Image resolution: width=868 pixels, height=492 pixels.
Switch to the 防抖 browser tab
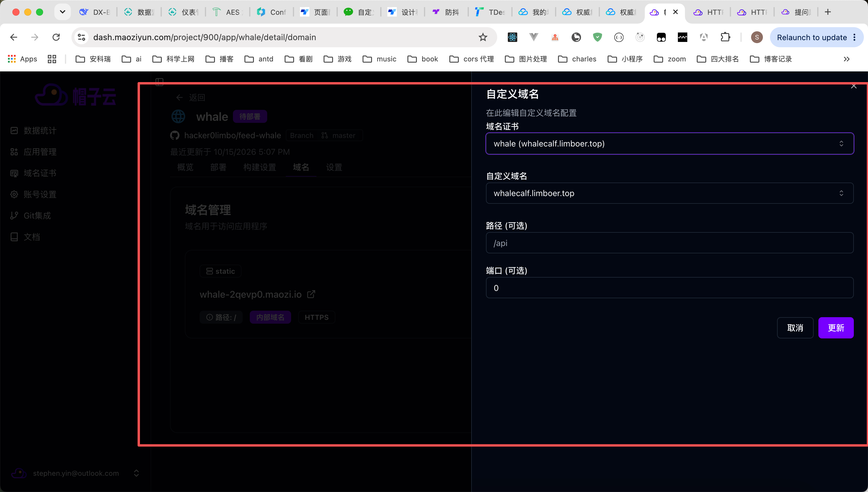pyautogui.click(x=446, y=12)
